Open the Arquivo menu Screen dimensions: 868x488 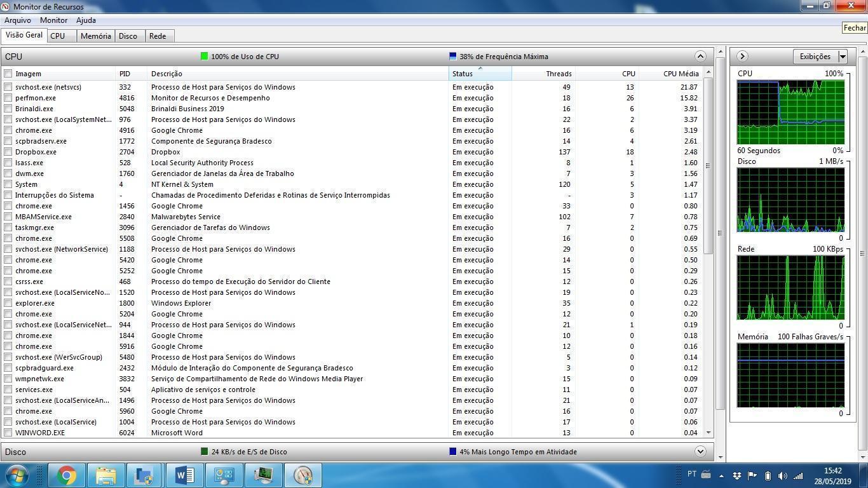pos(18,20)
